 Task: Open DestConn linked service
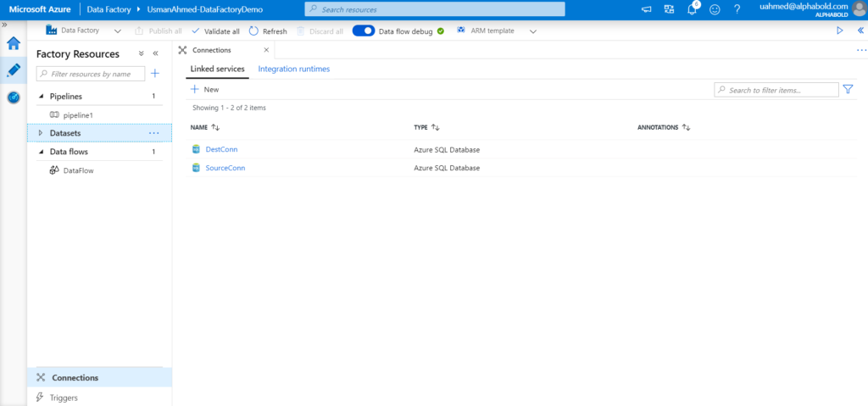pyautogui.click(x=221, y=149)
